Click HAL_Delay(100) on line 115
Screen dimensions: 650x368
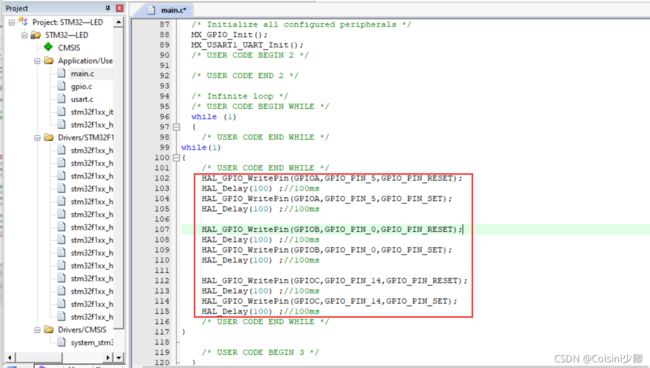(x=237, y=311)
